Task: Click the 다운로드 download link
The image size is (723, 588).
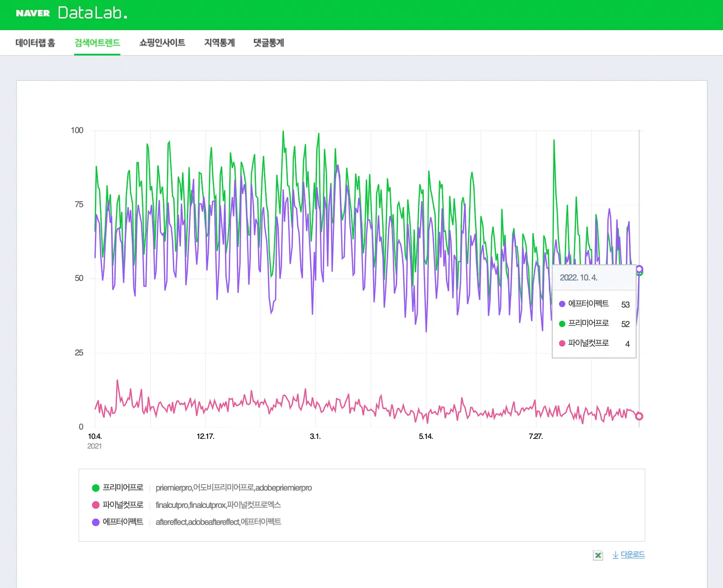Action: coord(633,554)
